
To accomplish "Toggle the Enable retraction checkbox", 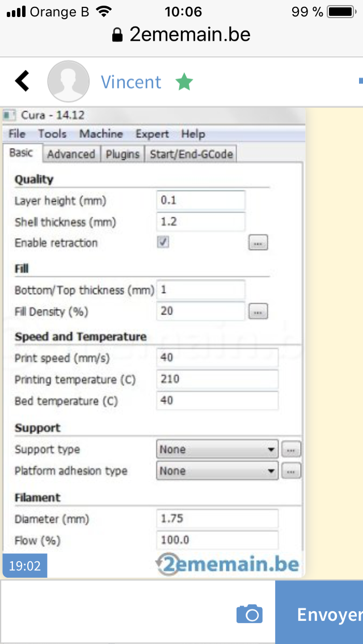I will [163, 242].
